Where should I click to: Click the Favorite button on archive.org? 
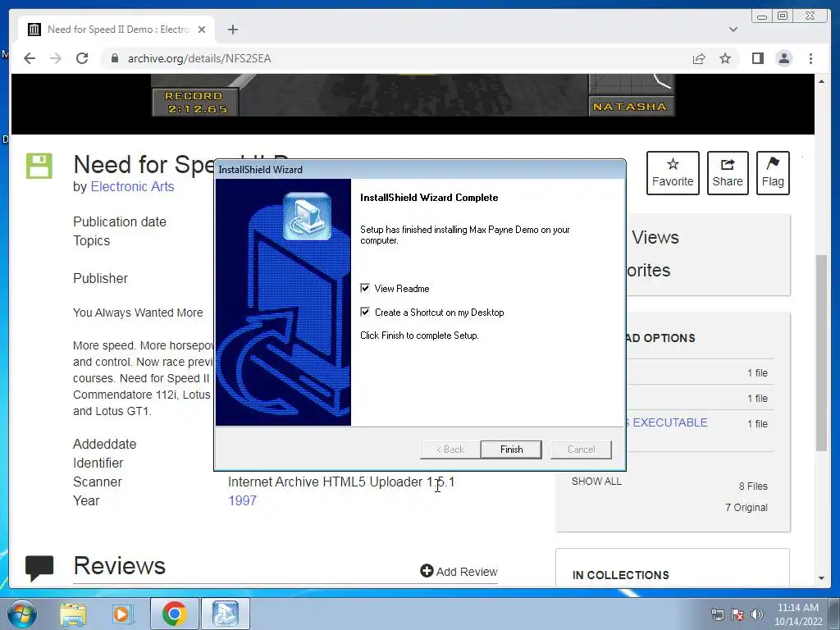pos(673,173)
